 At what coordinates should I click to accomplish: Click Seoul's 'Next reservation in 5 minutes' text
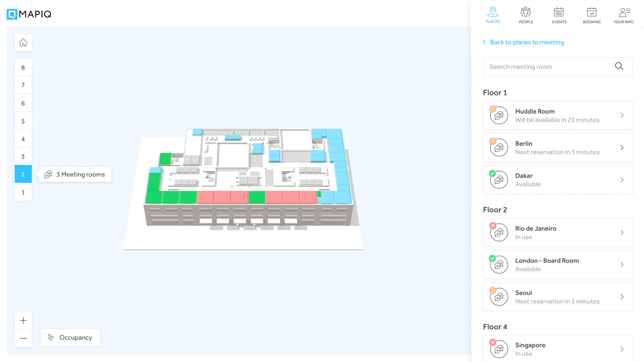(x=557, y=301)
